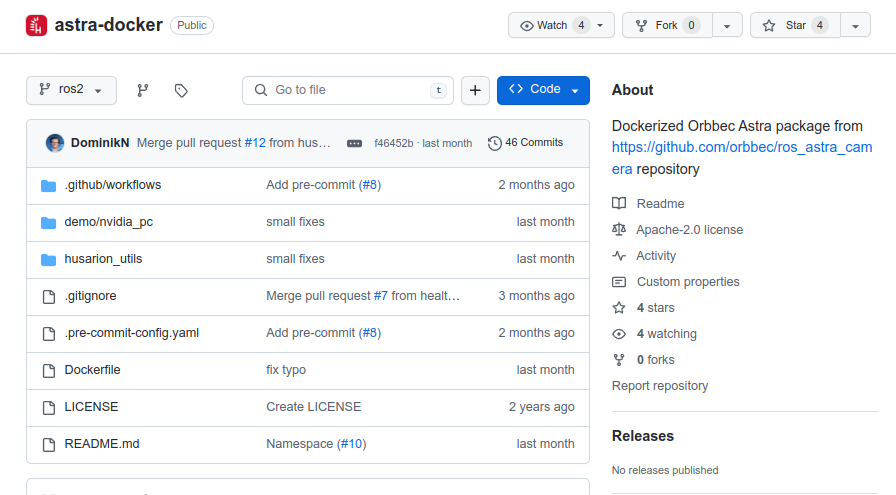The image size is (896, 495).
Task: Open the LICENSE file
Action: pyautogui.click(x=91, y=407)
